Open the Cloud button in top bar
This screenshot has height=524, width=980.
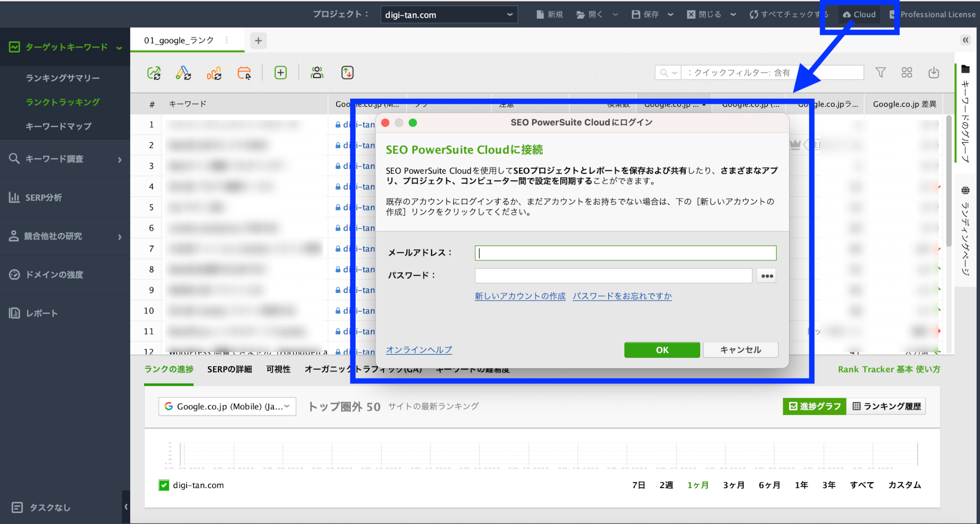(859, 14)
